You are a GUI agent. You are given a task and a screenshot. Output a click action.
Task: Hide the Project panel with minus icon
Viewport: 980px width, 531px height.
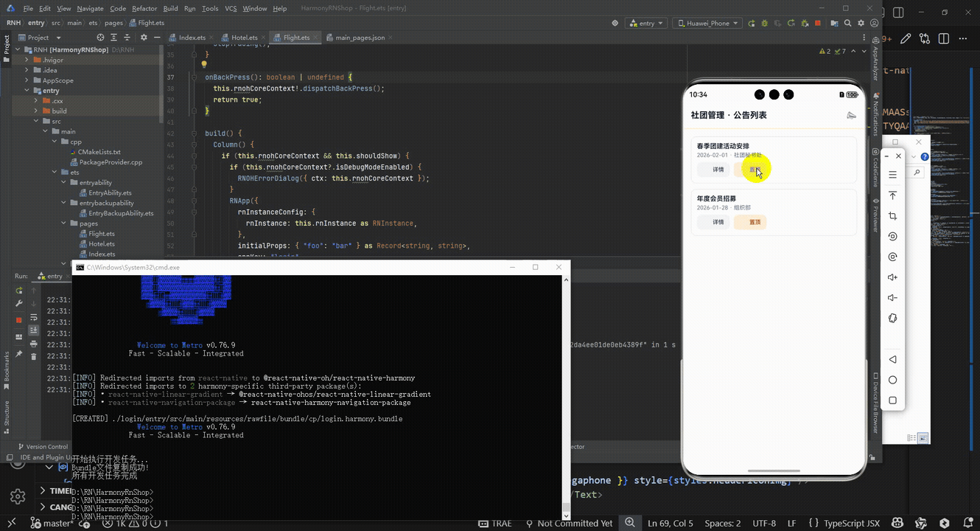(157, 38)
